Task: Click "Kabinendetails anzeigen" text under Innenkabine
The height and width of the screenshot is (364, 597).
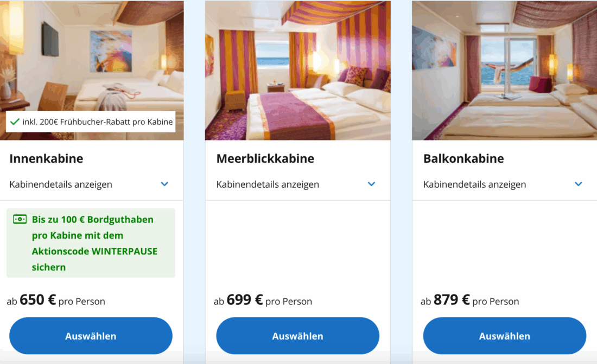Action: click(x=61, y=184)
